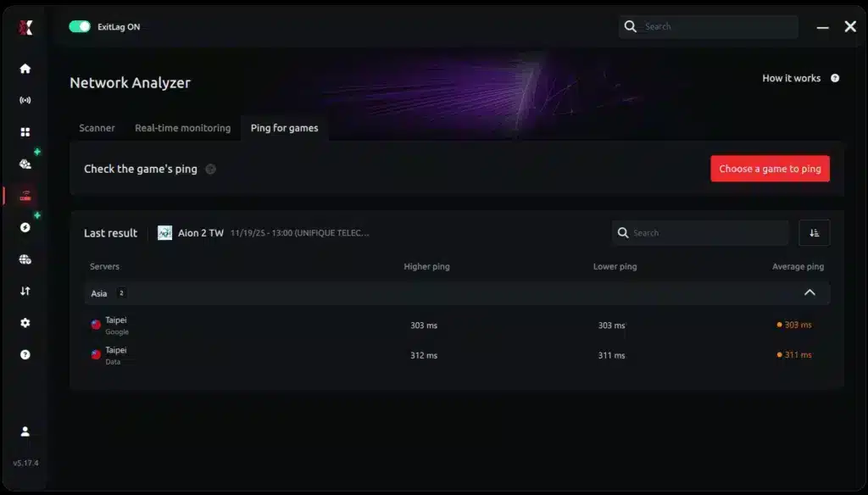
Task: Open Settings gear in sidebar
Action: 25,323
